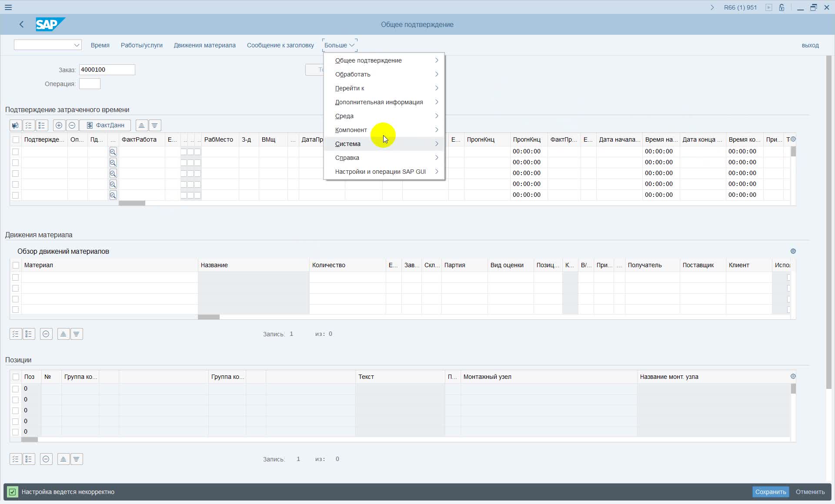Expand Среда submenu
The height and width of the screenshot is (504, 835).
[x=384, y=116]
